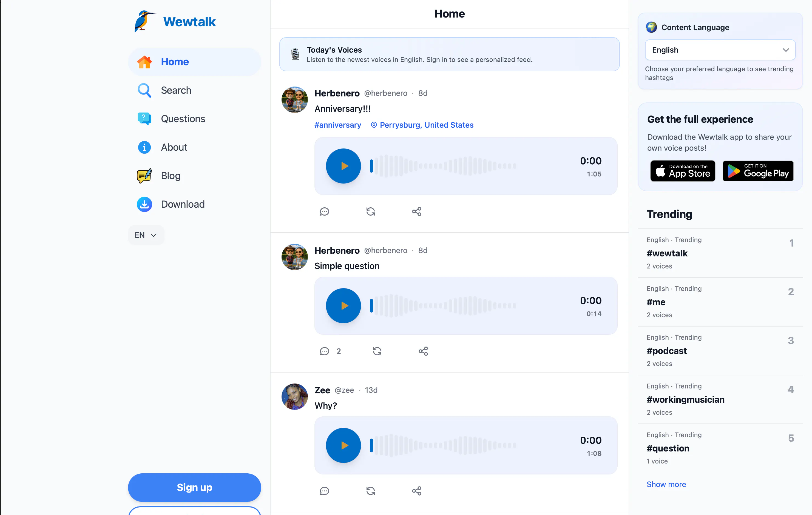Expand the EN language selector
Viewport: 812px width, 515px height.
click(x=146, y=235)
